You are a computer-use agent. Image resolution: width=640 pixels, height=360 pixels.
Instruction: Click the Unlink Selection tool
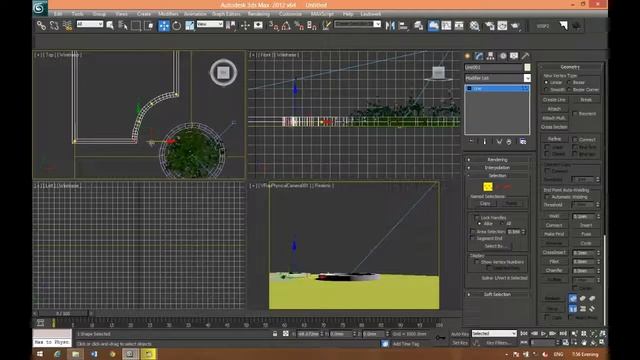[x=54, y=25]
